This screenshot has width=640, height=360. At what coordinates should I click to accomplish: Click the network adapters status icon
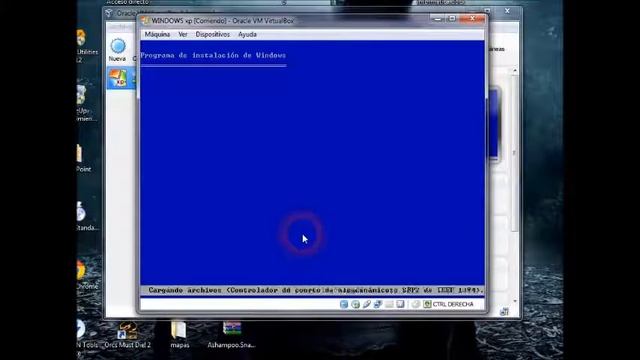(378, 304)
